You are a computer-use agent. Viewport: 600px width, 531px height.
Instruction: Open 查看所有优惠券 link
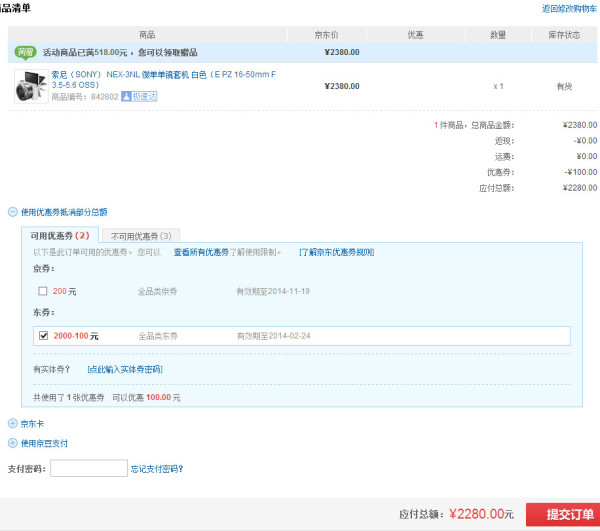(x=201, y=252)
